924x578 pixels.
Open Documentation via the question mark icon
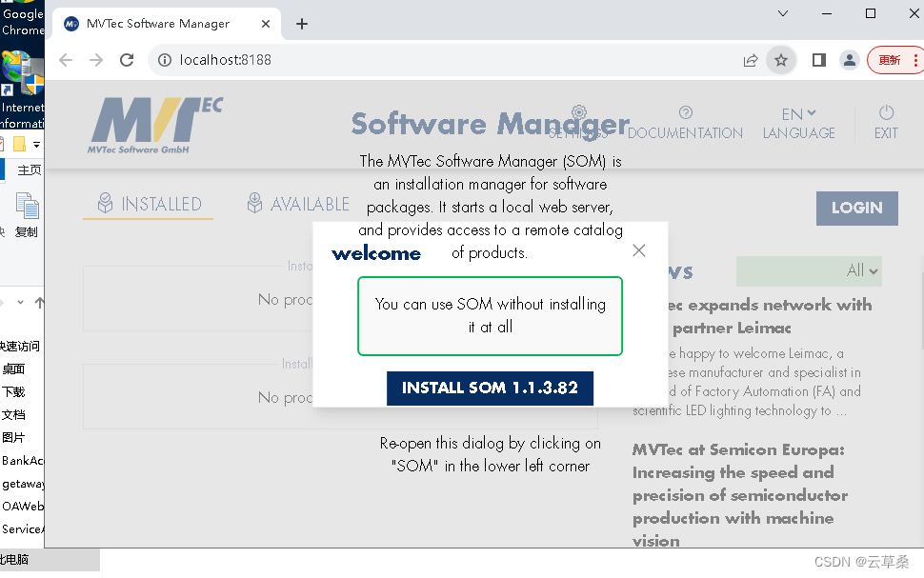click(684, 113)
